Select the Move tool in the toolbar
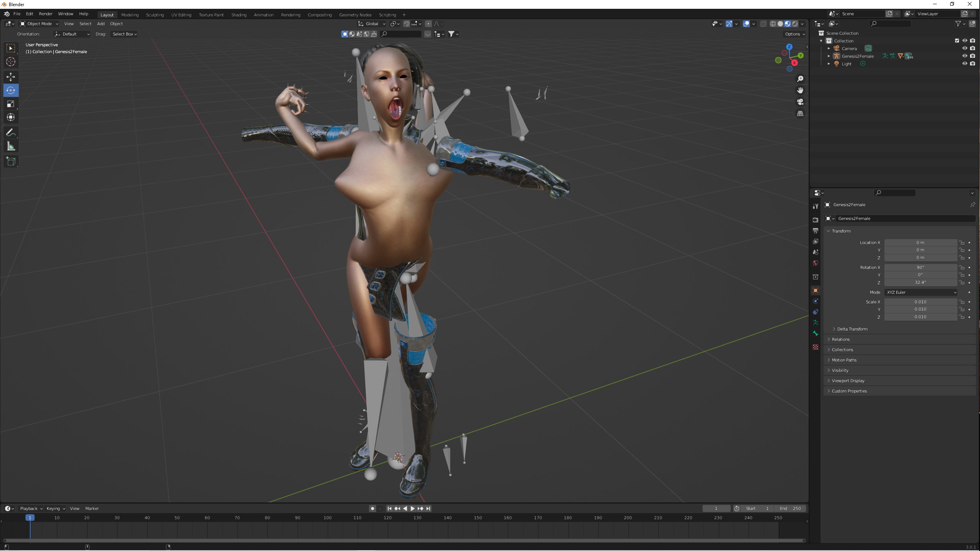The width and height of the screenshot is (980, 551). point(11,77)
